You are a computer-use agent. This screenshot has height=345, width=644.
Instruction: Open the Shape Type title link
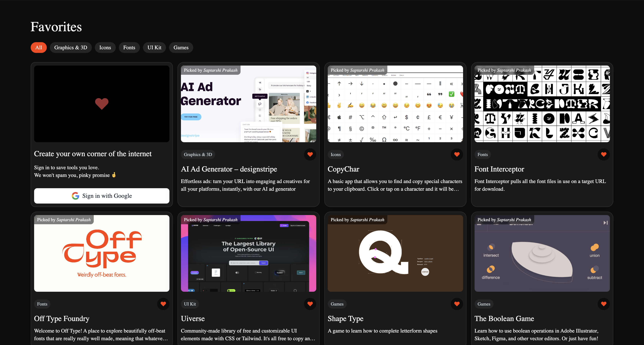tap(346, 319)
